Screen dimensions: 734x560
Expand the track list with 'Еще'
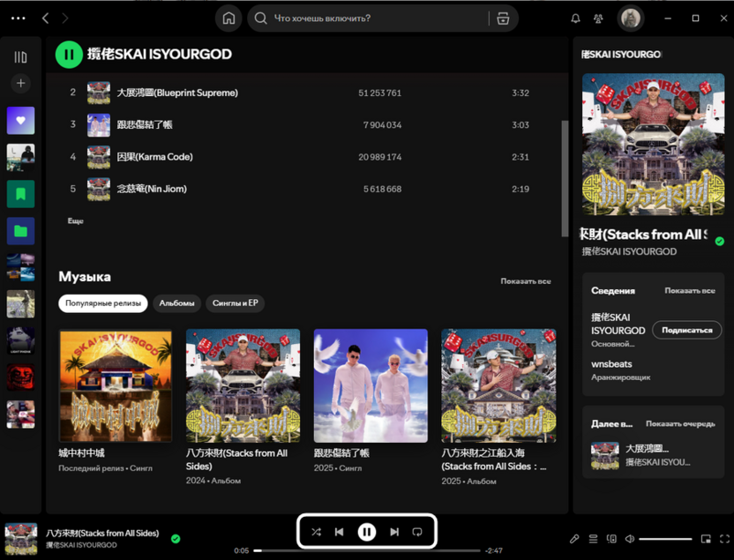click(75, 220)
